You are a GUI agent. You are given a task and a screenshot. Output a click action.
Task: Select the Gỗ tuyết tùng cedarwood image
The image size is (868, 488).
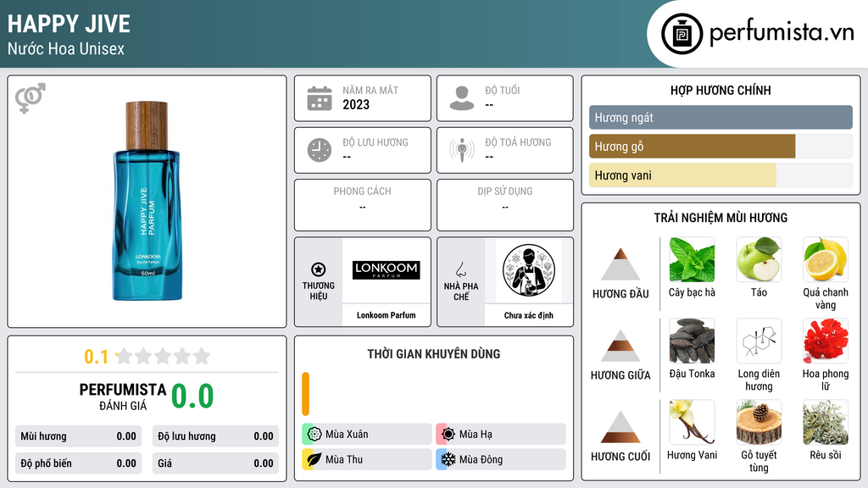(759, 422)
